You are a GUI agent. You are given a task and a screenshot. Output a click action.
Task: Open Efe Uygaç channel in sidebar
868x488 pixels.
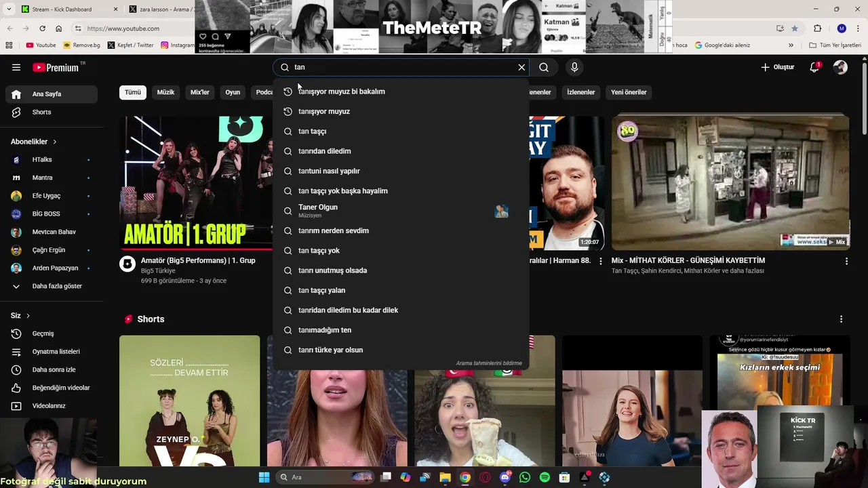point(52,196)
